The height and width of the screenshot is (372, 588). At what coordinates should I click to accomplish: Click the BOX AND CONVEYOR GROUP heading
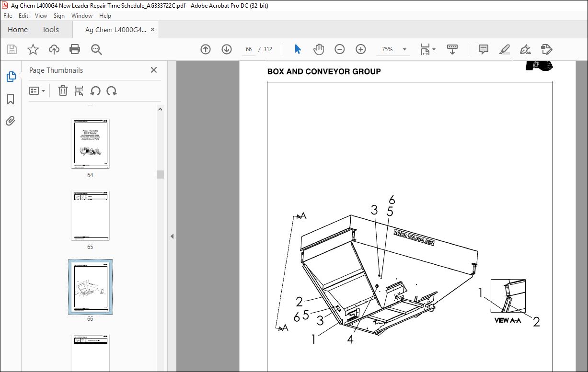324,72
